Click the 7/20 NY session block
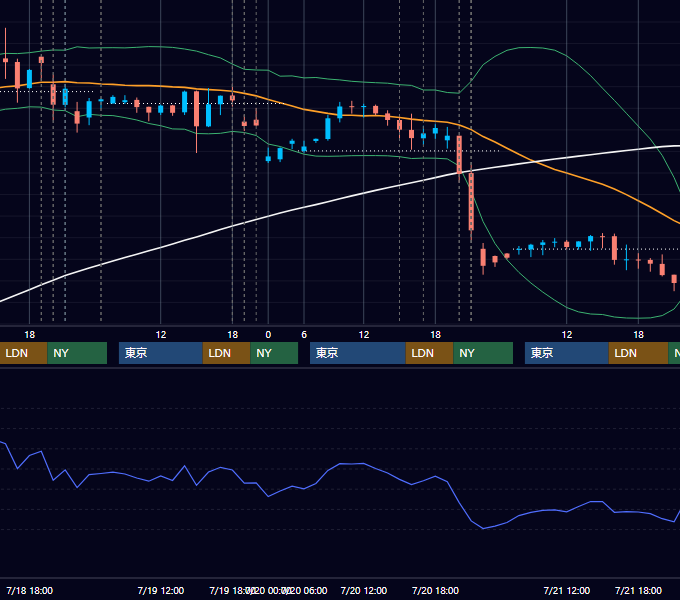The image size is (680, 600). tap(483, 353)
